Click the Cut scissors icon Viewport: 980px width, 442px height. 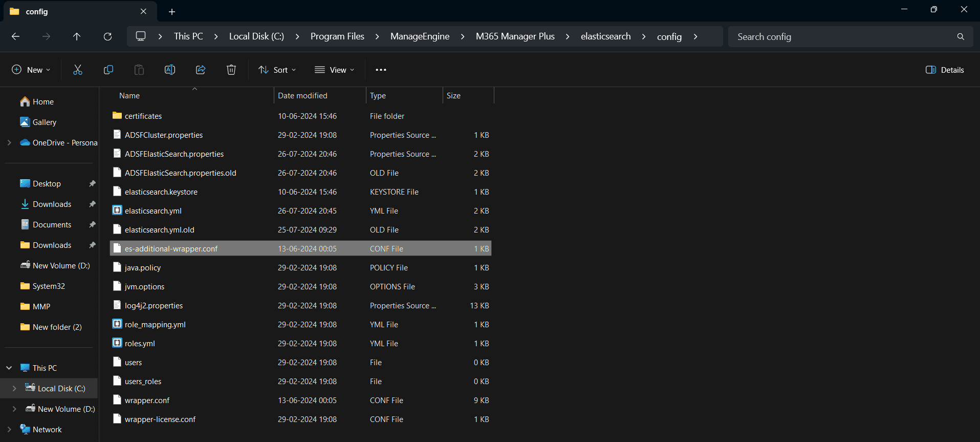[x=78, y=70]
